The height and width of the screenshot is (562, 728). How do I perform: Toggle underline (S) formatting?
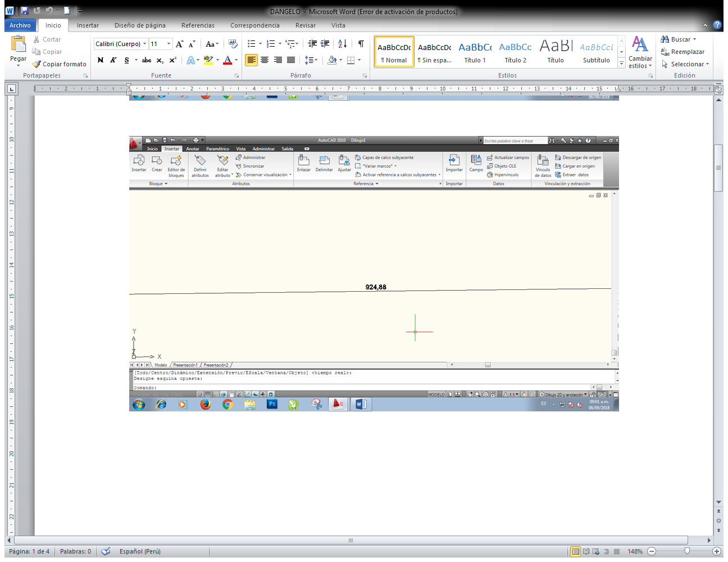coord(126,60)
